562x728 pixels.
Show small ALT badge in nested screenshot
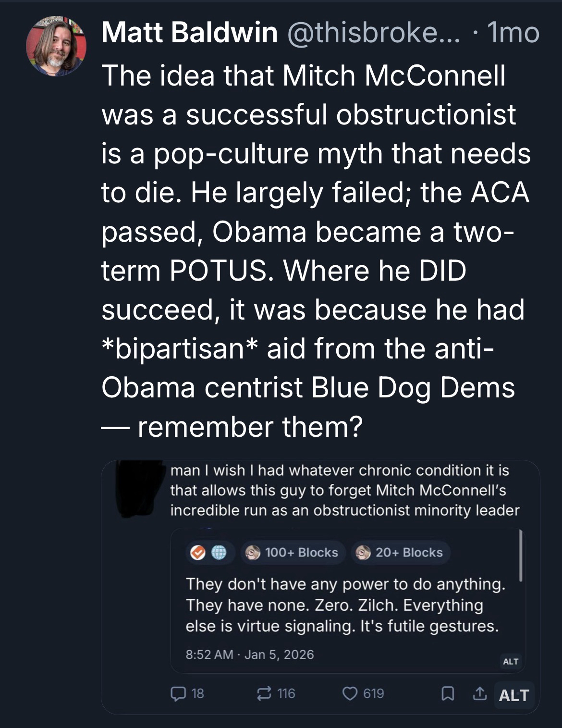(x=510, y=662)
